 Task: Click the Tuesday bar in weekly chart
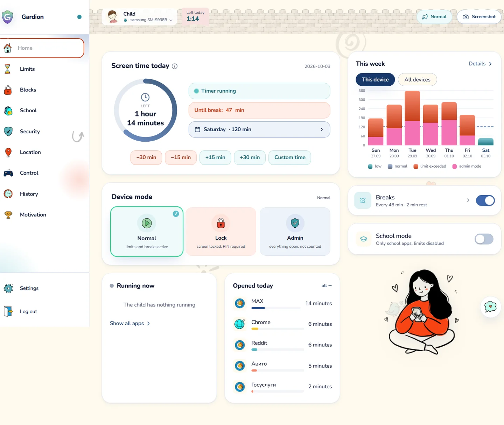click(x=412, y=118)
